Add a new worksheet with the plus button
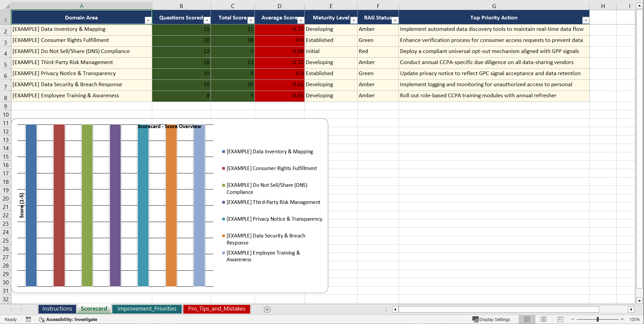Viewport: 644px width, 324px height. (x=267, y=309)
